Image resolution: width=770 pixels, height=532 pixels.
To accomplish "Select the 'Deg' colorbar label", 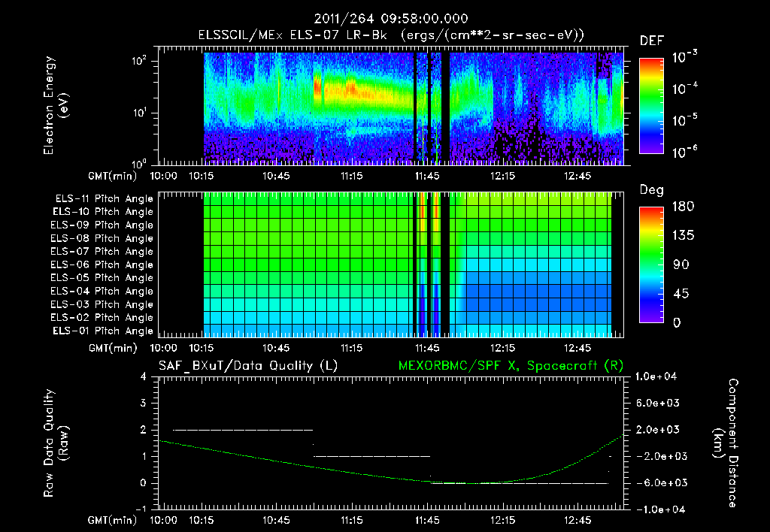I will [651, 190].
